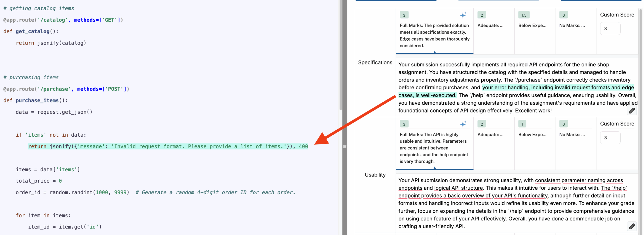Screen dimensions: 644x235
Task: Click the panel divider handle icon
Action: [345, 146]
